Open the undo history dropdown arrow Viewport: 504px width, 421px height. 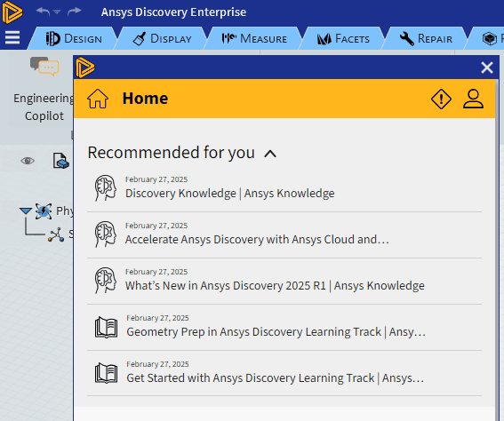57,12
